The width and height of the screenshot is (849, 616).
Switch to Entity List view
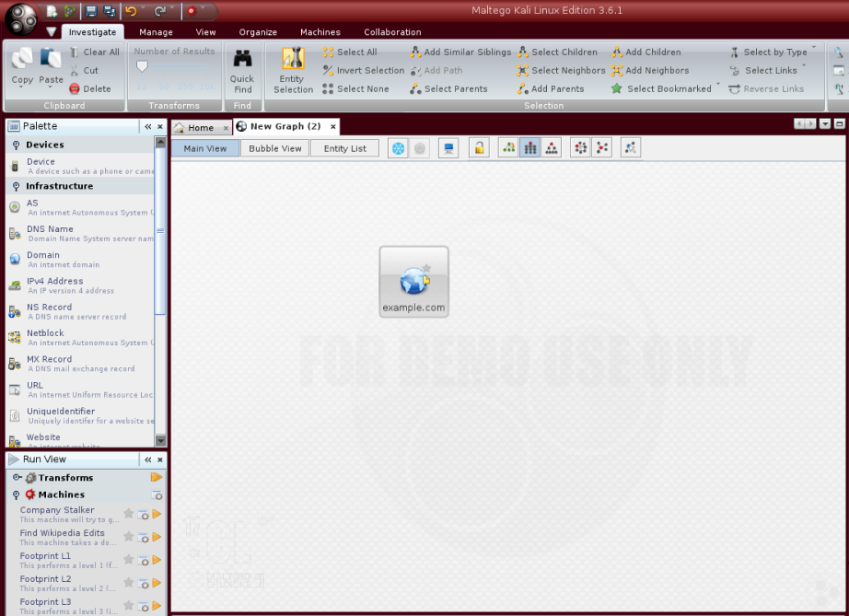tap(345, 148)
